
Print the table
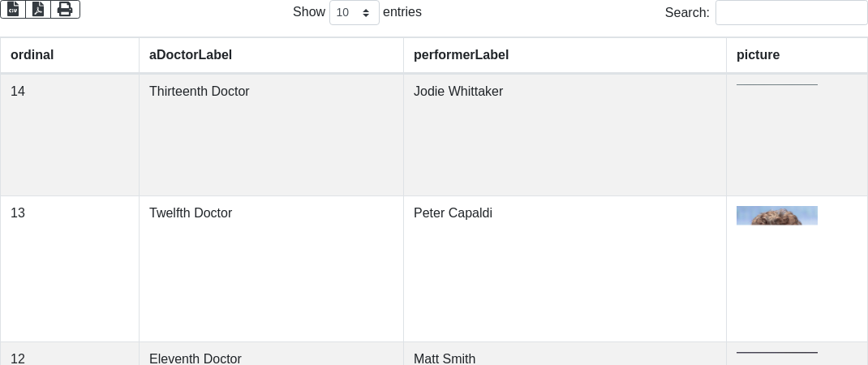tap(65, 9)
